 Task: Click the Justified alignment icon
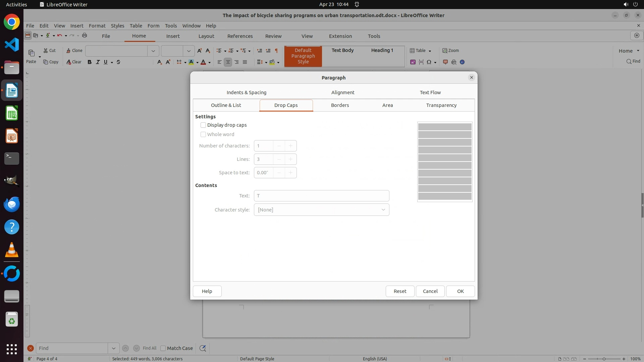tap(245, 62)
